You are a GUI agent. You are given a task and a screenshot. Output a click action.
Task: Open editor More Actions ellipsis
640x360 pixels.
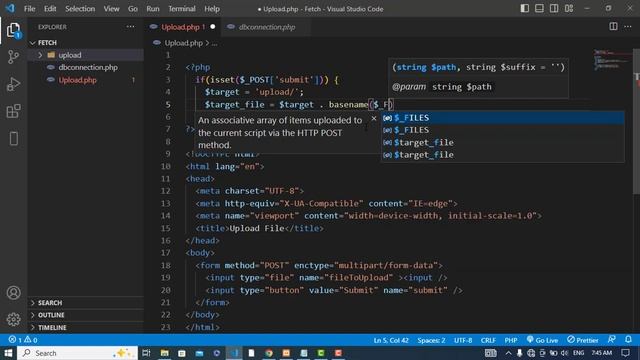tap(628, 27)
